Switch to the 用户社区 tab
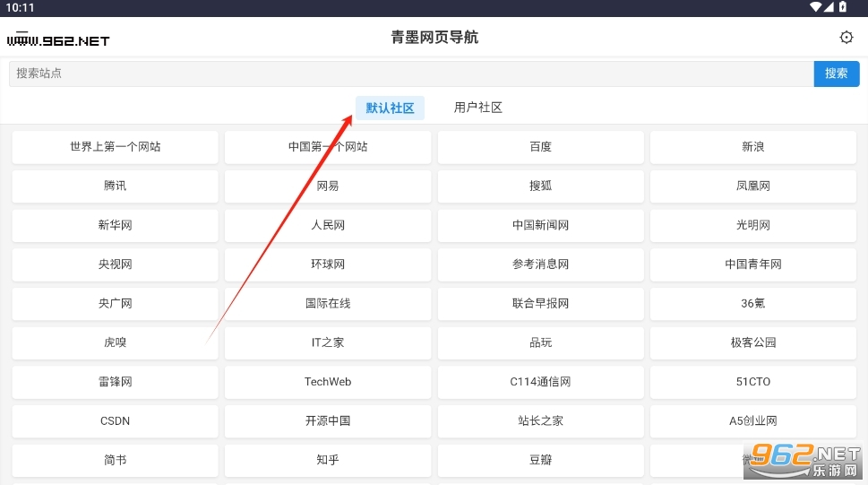Image resolution: width=868 pixels, height=485 pixels. tap(477, 108)
